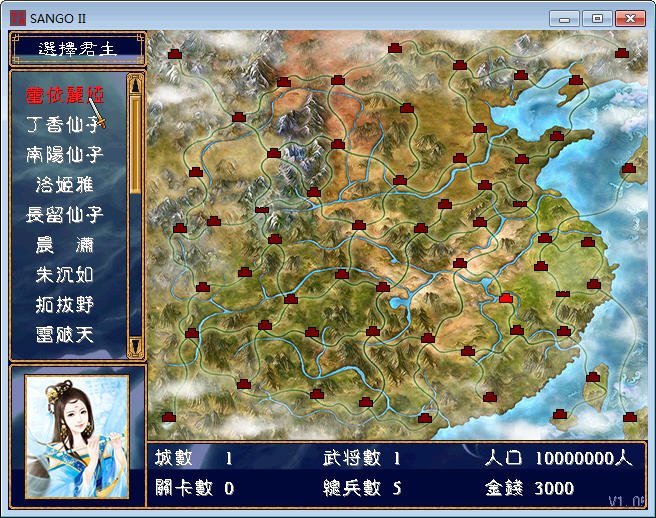Viewport: 656px width, 518px height.
Task: Select the city in the map's bottom-left corner
Action: click(x=169, y=417)
